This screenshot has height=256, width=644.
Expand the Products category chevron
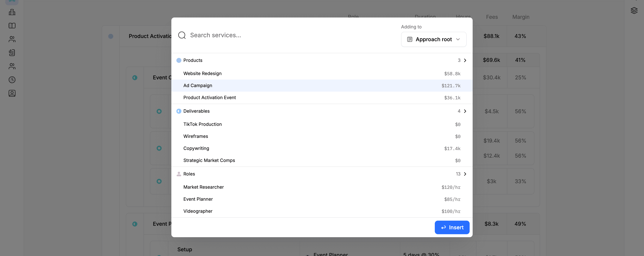tap(465, 60)
